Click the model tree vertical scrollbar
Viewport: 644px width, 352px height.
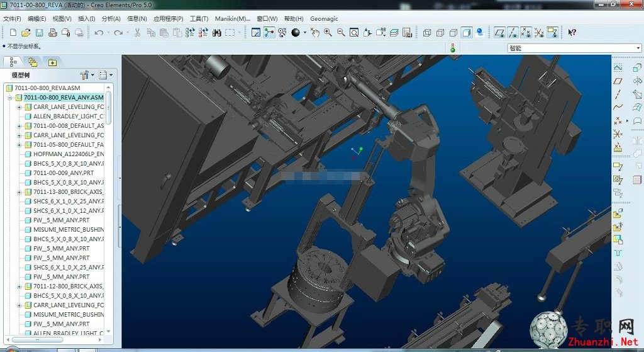[108, 108]
